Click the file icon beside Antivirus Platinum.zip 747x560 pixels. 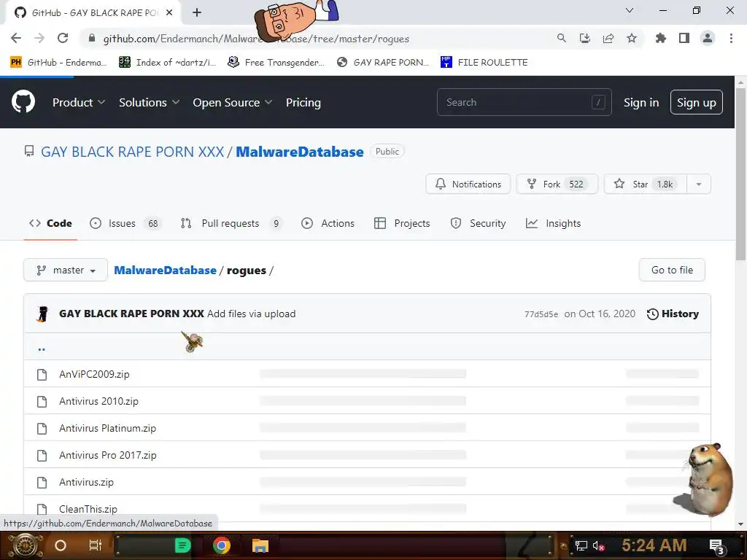click(x=42, y=429)
